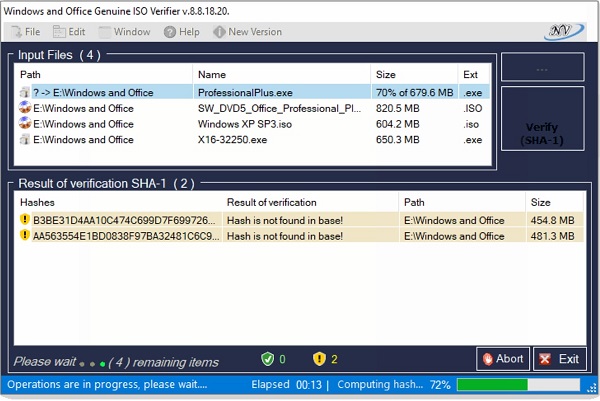Click the 820.5 MB size cell
The height and width of the screenshot is (401, 600).
(x=398, y=108)
